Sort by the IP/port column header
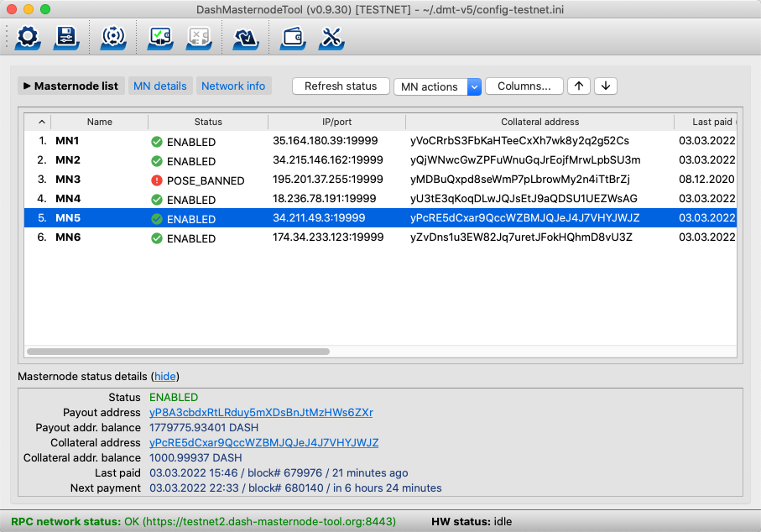This screenshot has width=761, height=532. (336, 122)
